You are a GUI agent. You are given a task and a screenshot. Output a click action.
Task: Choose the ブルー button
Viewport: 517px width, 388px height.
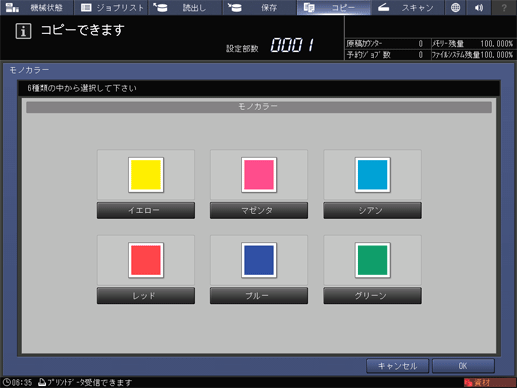click(259, 296)
